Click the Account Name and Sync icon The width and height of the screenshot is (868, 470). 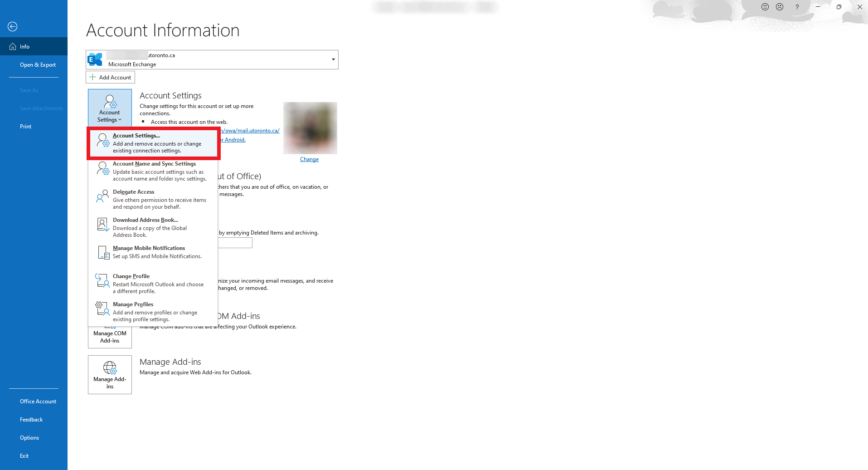(103, 168)
